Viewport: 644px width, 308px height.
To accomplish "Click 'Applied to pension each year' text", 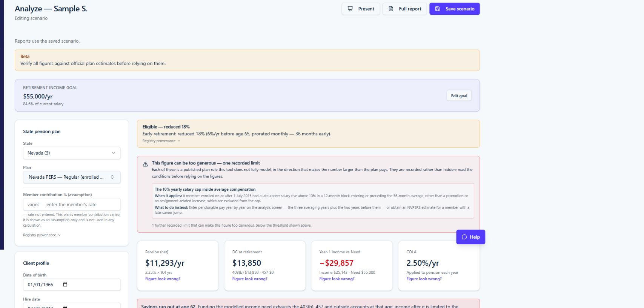I will click(x=432, y=272).
